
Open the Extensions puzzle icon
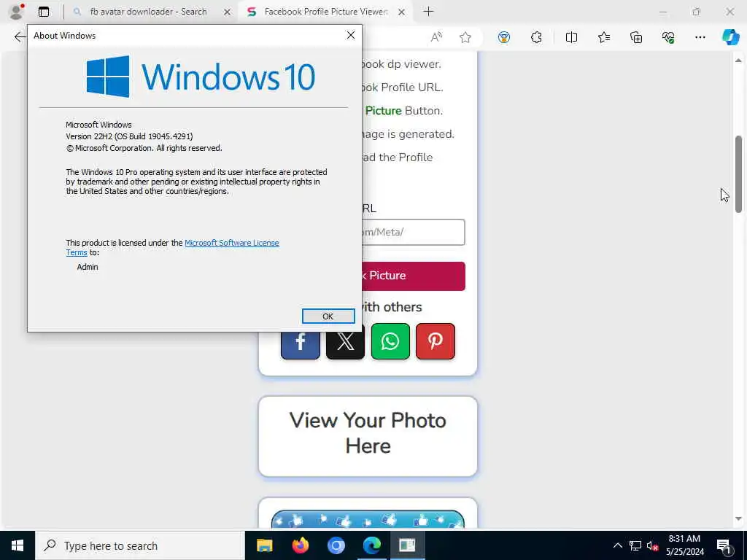[536, 37]
